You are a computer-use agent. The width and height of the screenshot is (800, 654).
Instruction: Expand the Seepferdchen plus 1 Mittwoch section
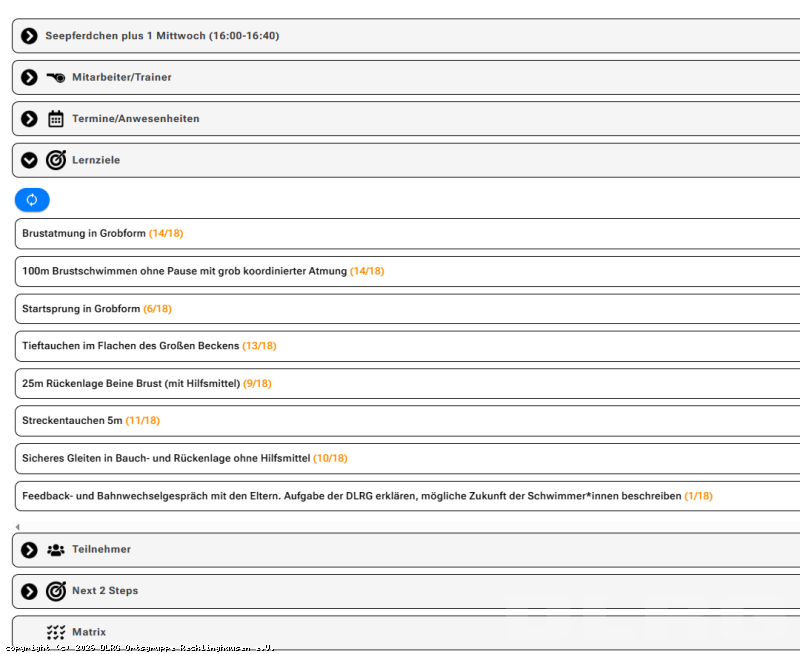29,36
